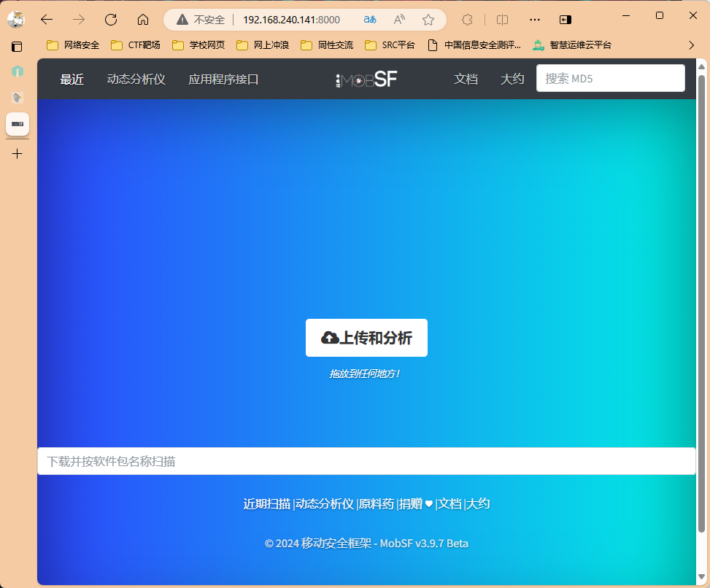Open the footer 大约 link
710x588 pixels.
tap(478, 504)
